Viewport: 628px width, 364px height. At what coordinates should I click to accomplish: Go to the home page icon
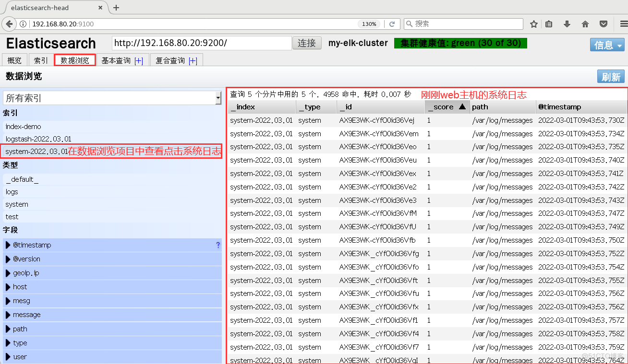(x=585, y=24)
